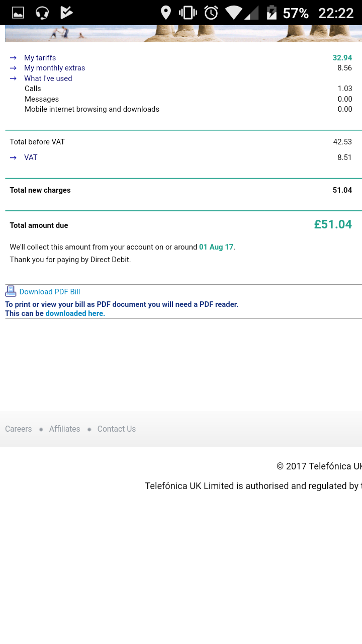Select the 01 Aug 17 collection date
The height and width of the screenshot is (644, 362).
[x=216, y=247]
